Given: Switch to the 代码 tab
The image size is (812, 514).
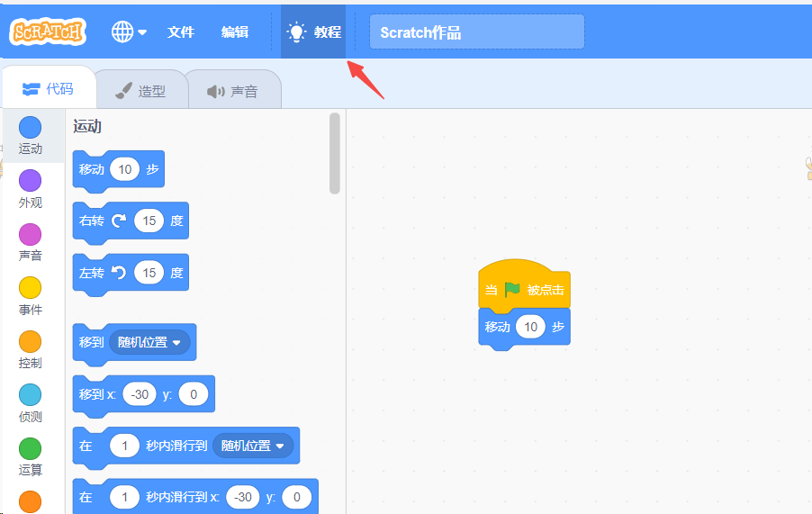Looking at the screenshot, I should 50,89.
